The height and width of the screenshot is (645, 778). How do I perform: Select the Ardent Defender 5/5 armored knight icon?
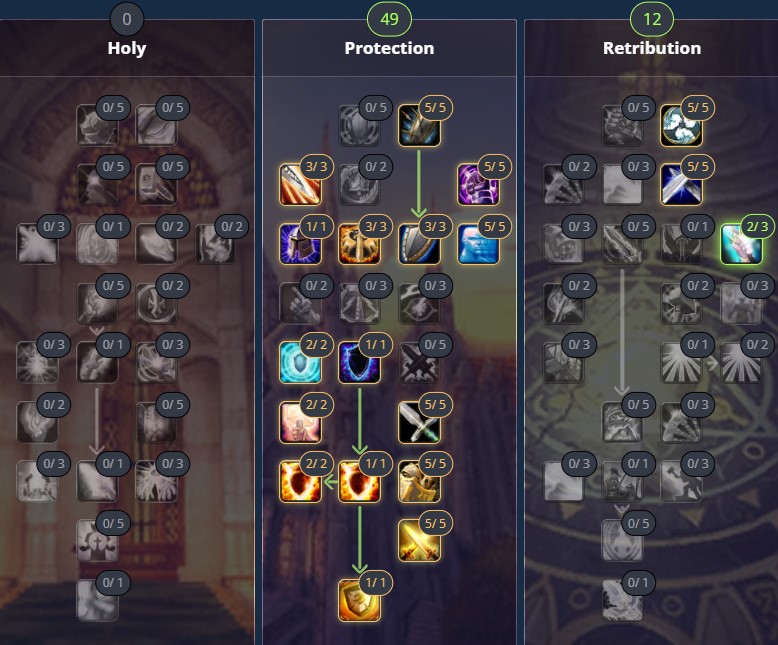pyautogui.click(x=419, y=481)
